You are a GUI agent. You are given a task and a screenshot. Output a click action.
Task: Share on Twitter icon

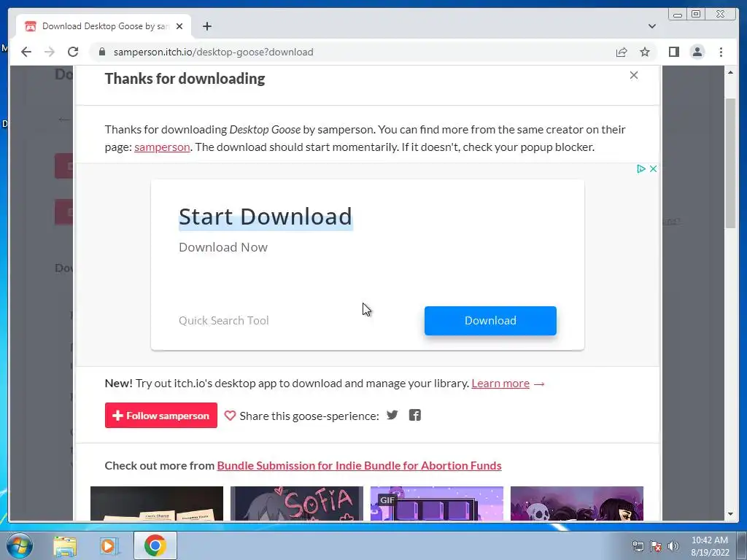[392, 415]
